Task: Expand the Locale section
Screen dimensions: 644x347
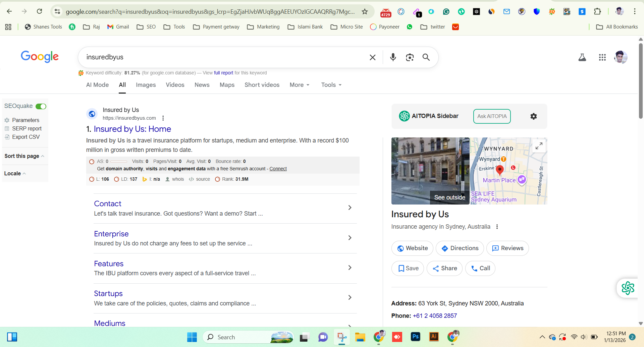Action: pos(15,173)
